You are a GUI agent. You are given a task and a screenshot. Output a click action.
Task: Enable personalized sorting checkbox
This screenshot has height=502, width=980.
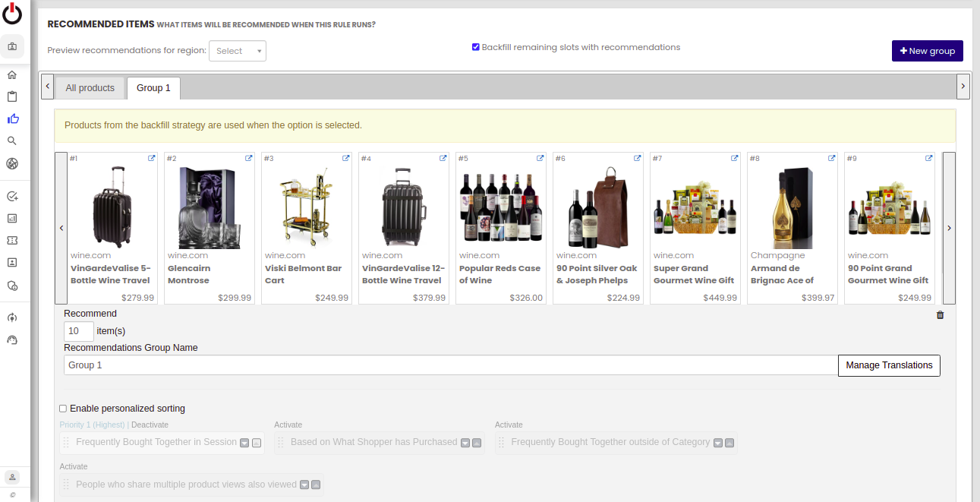point(63,409)
